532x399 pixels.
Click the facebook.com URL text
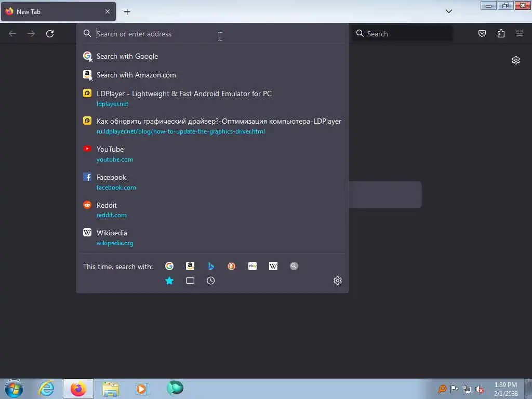tap(116, 188)
